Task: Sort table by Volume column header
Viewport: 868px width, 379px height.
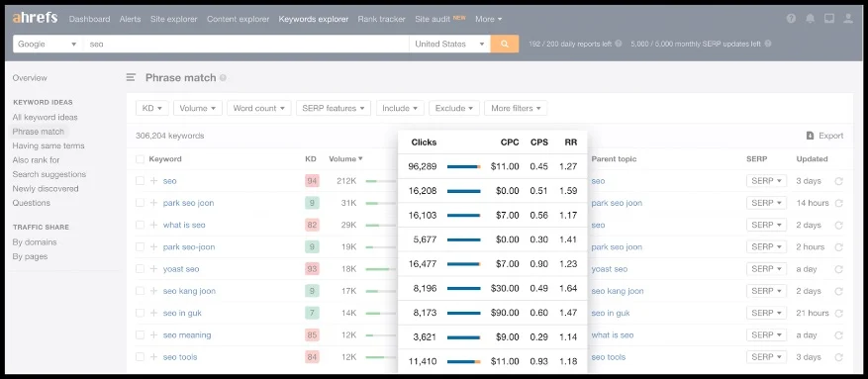Action: [345, 158]
